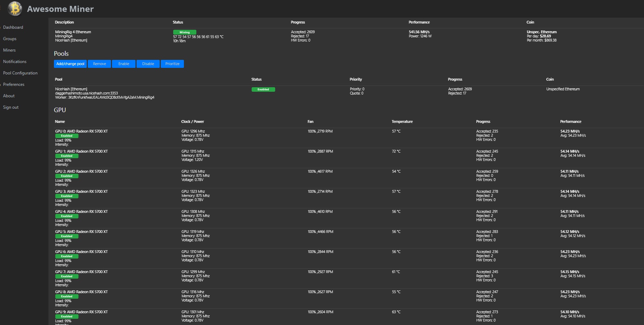Open Pool Configuration page
Screen dimensions: 644x325
20,73
